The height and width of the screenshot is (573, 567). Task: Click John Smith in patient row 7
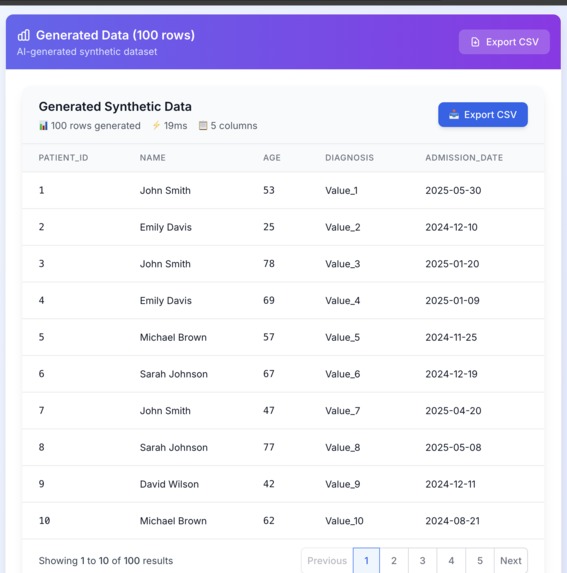(x=165, y=411)
